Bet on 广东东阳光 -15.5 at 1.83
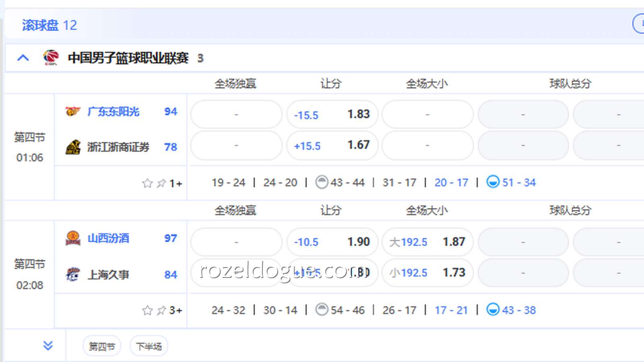The width and height of the screenshot is (644, 362). pyautogui.click(x=332, y=114)
